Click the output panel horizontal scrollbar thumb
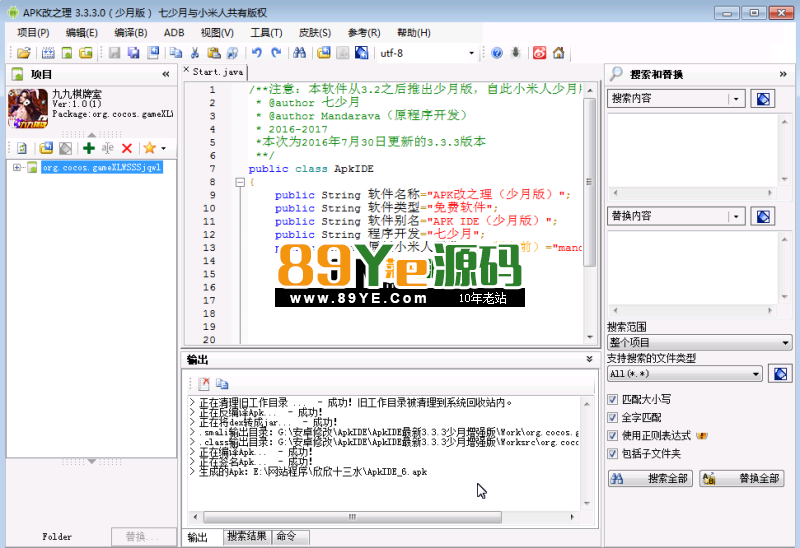 pyautogui.click(x=352, y=517)
